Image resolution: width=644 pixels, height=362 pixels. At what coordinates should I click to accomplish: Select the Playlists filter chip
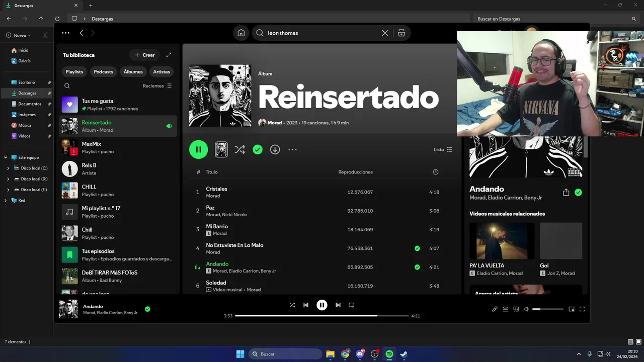click(x=74, y=72)
